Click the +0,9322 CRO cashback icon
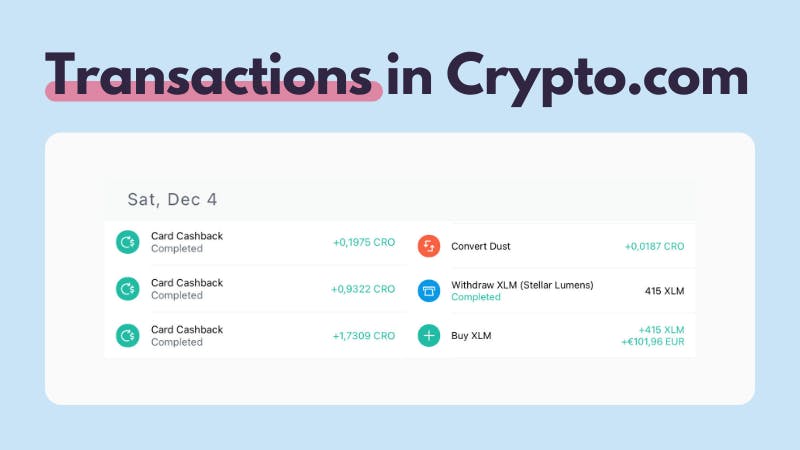800x450 pixels. [128, 289]
